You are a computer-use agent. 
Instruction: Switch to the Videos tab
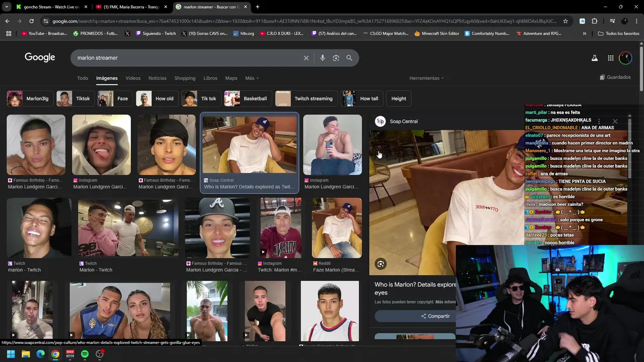(x=133, y=78)
